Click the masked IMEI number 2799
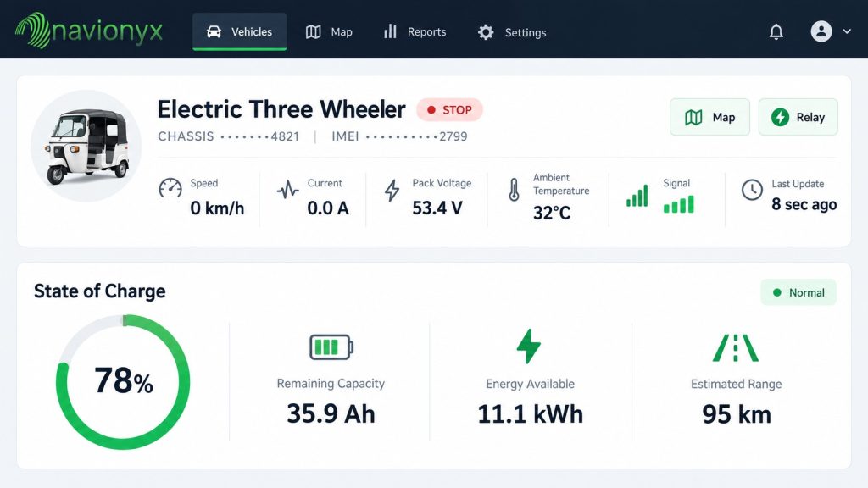The image size is (868, 488). tap(416, 136)
